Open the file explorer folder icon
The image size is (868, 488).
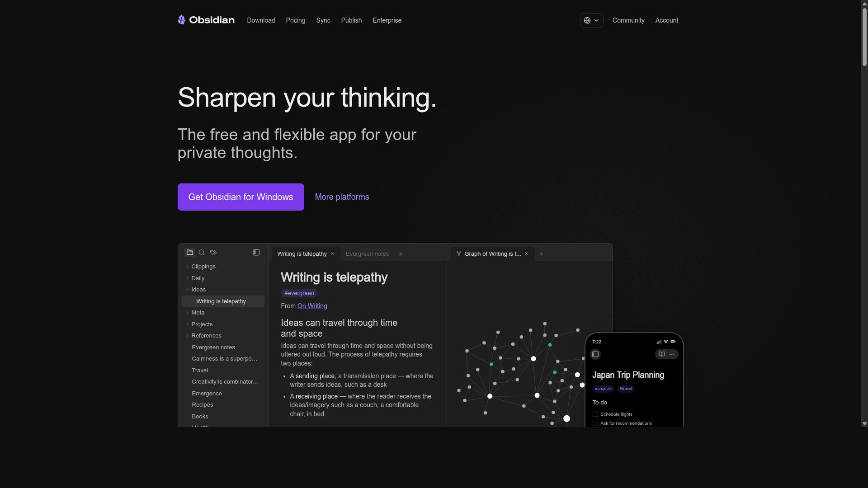click(x=190, y=253)
